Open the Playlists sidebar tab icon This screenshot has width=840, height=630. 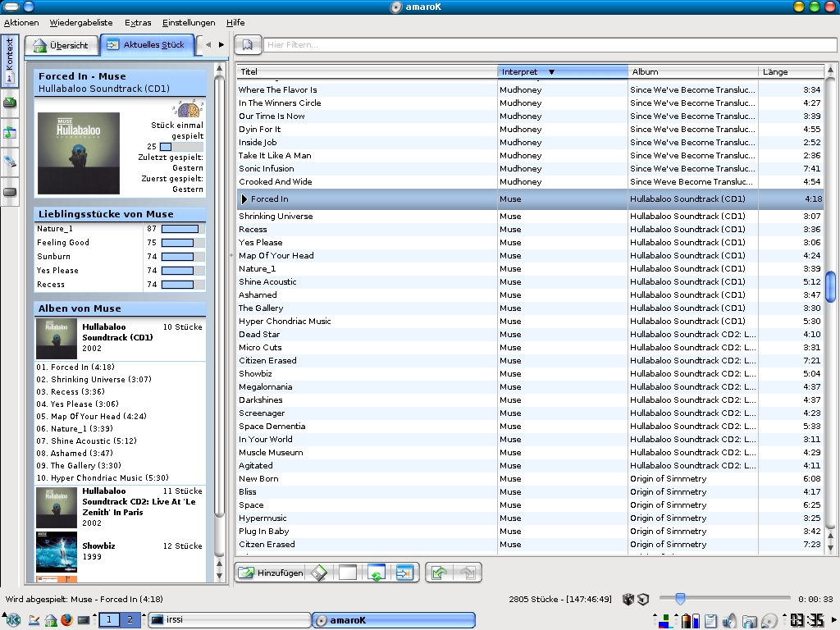pos(10,132)
